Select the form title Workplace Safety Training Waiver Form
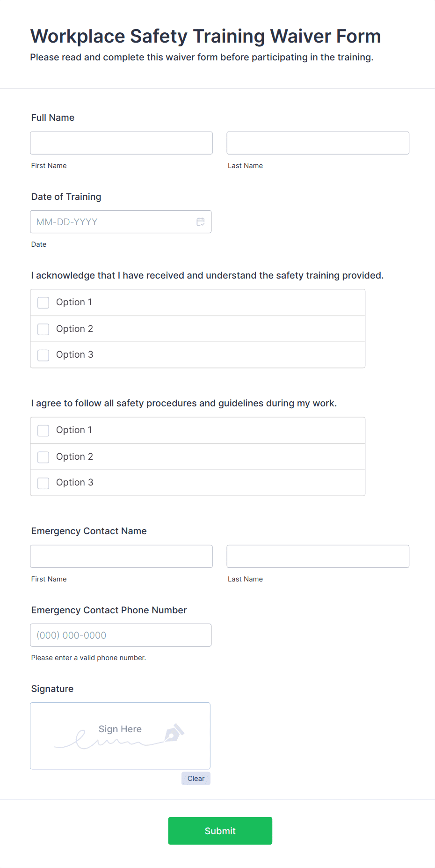 pos(205,36)
